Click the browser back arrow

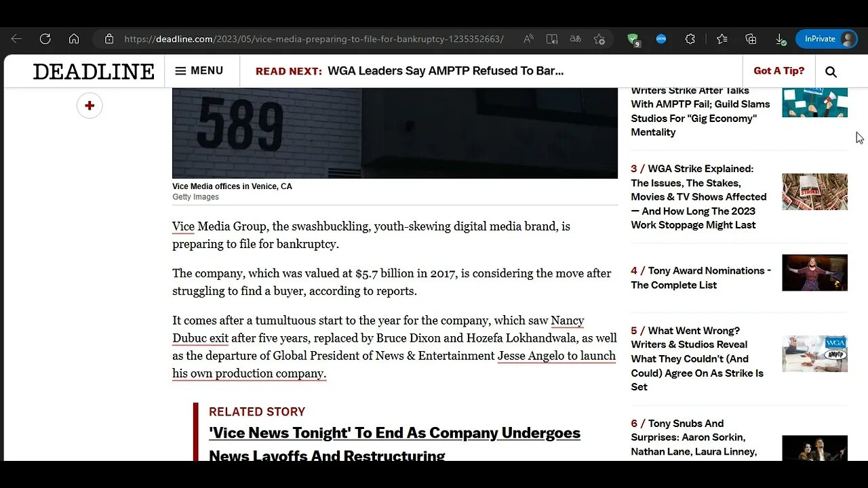pos(16,39)
